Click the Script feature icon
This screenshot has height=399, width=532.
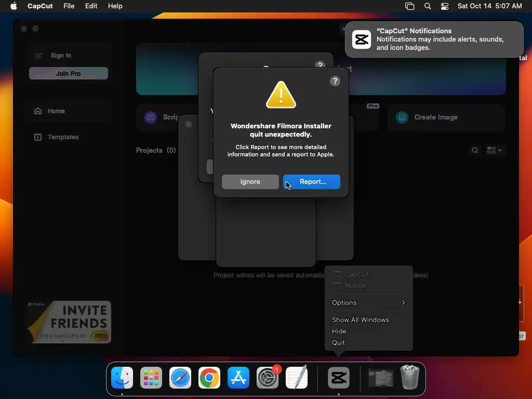(151, 117)
